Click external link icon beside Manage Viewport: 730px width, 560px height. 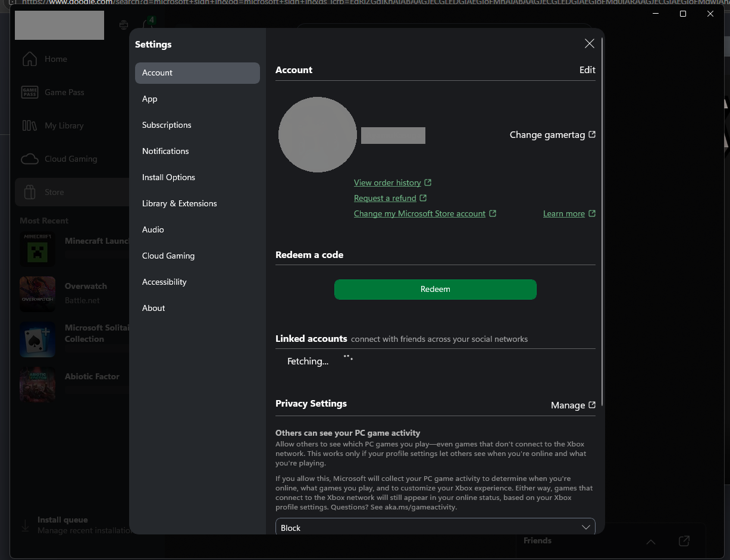[592, 405]
